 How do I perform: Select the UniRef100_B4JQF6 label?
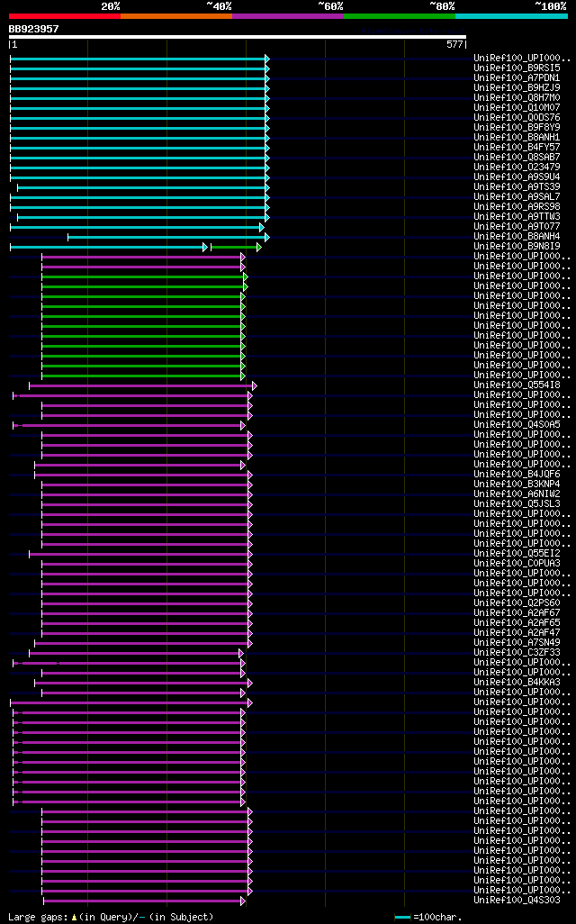[517, 474]
